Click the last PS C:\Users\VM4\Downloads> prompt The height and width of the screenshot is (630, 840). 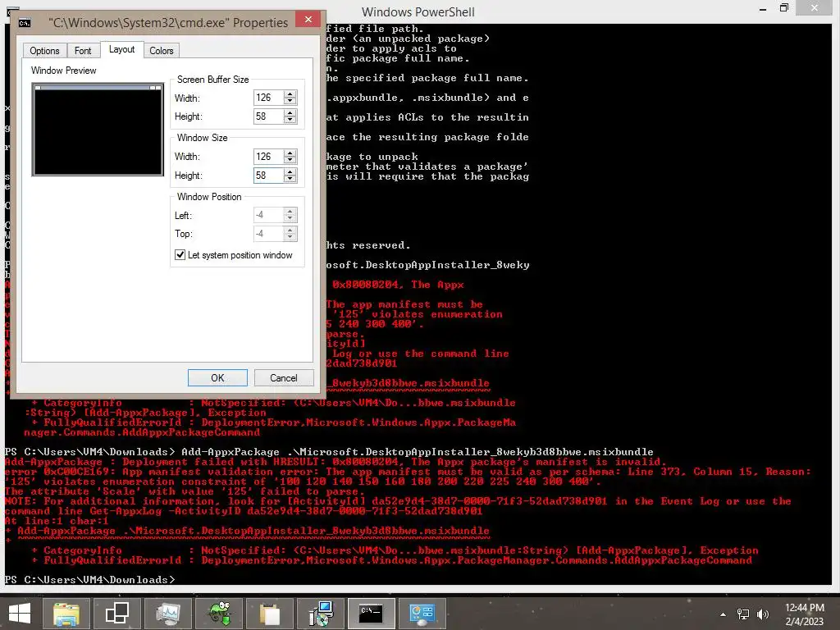(x=89, y=580)
